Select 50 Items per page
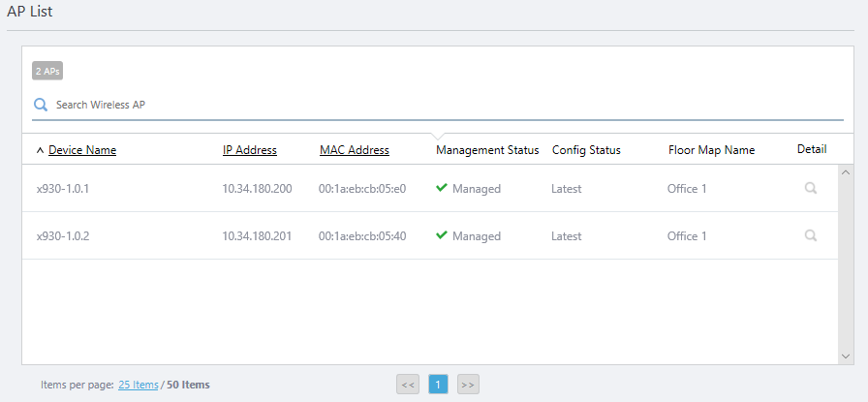The height and width of the screenshot is (402, 868). (188, 385)
